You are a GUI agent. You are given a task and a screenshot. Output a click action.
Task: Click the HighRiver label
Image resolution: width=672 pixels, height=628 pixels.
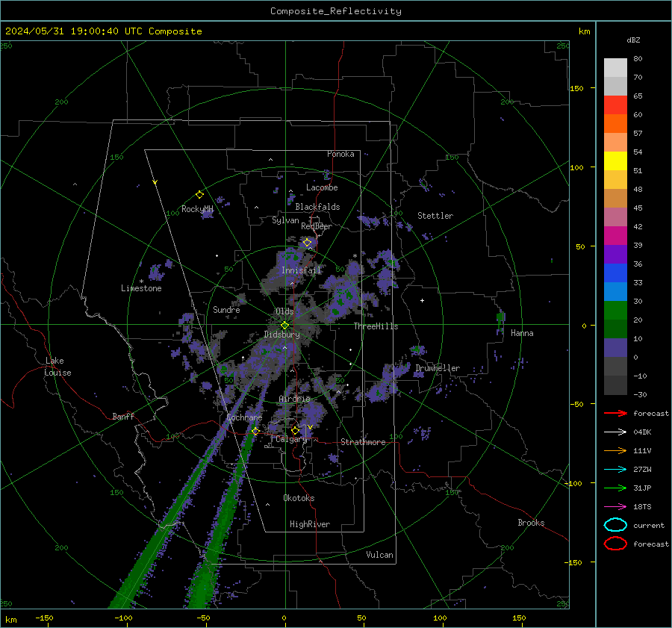tap(310, 524)
